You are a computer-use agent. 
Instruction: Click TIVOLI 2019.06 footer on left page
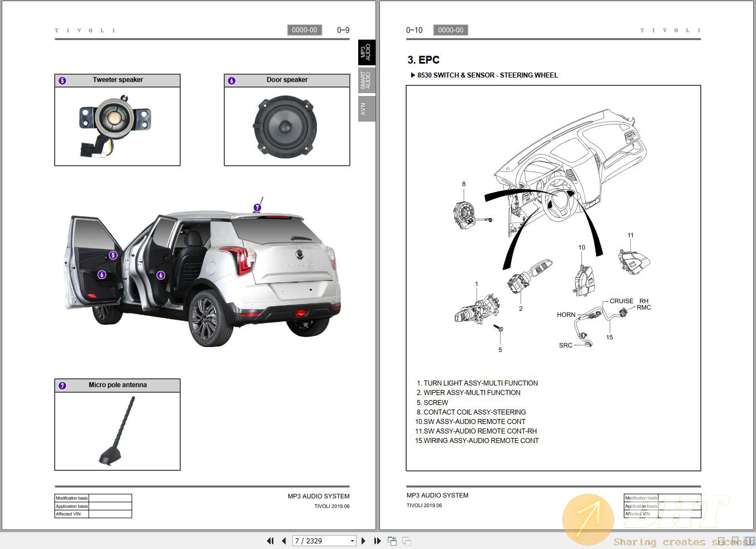(x=332, y=507)
